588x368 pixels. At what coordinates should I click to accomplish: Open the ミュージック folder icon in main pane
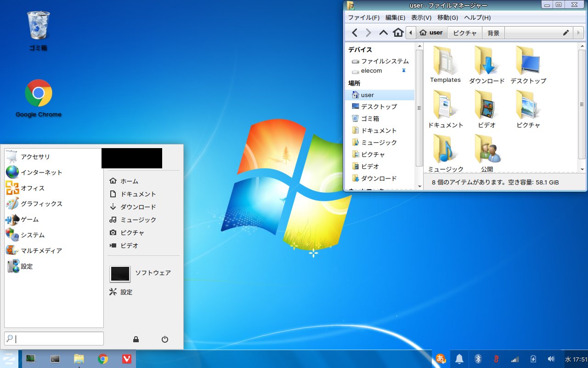tap(445, 153)
